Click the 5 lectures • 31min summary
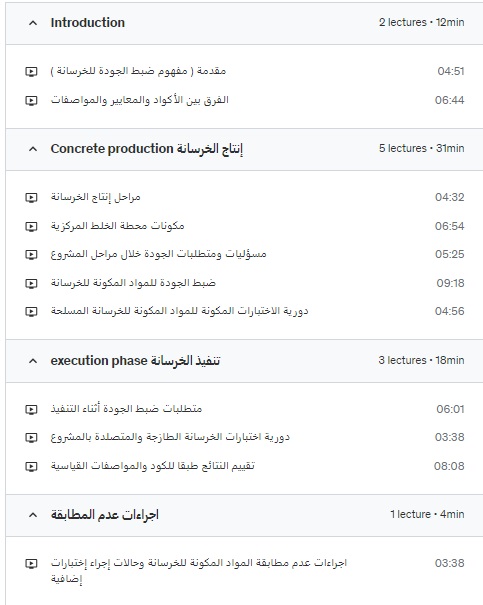 421,149
